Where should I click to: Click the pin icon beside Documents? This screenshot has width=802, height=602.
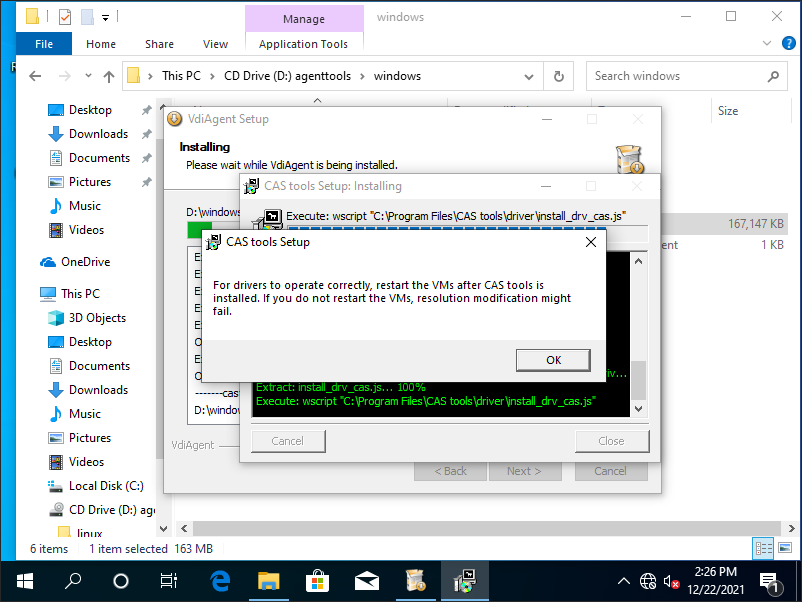coord(147,158)
